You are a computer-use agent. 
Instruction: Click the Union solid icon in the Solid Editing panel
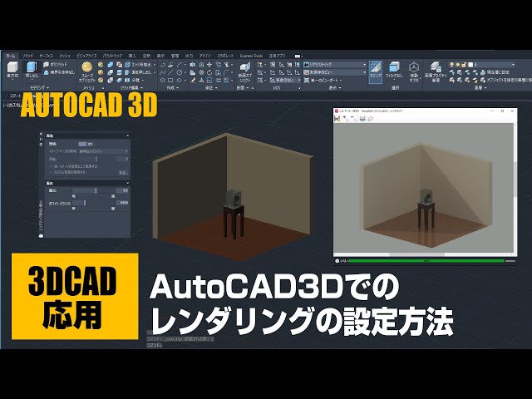coord(111,65)
